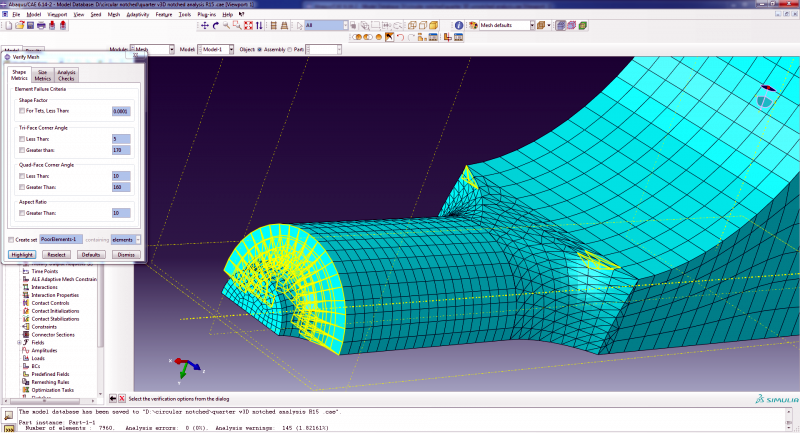The image size is (800, 433).
Task: Enable shaded render style
Action: [x=434, y=26]
